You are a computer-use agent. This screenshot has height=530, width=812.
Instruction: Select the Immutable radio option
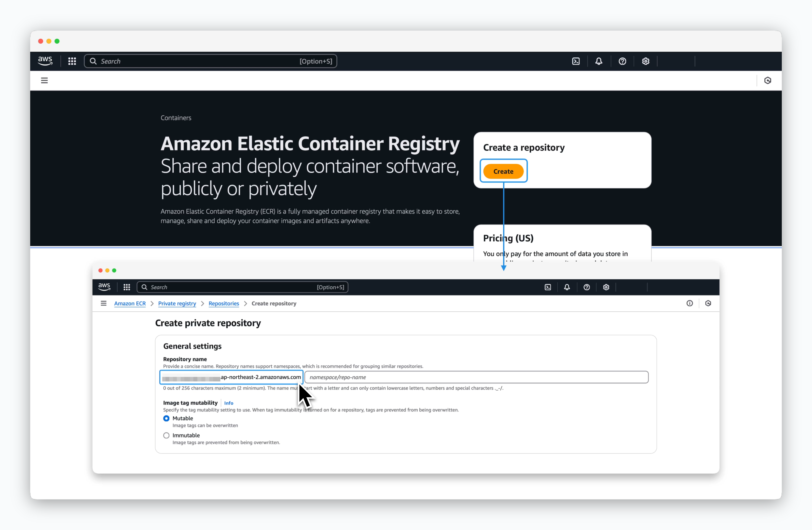pyautogui.click(x=166, y=435)
